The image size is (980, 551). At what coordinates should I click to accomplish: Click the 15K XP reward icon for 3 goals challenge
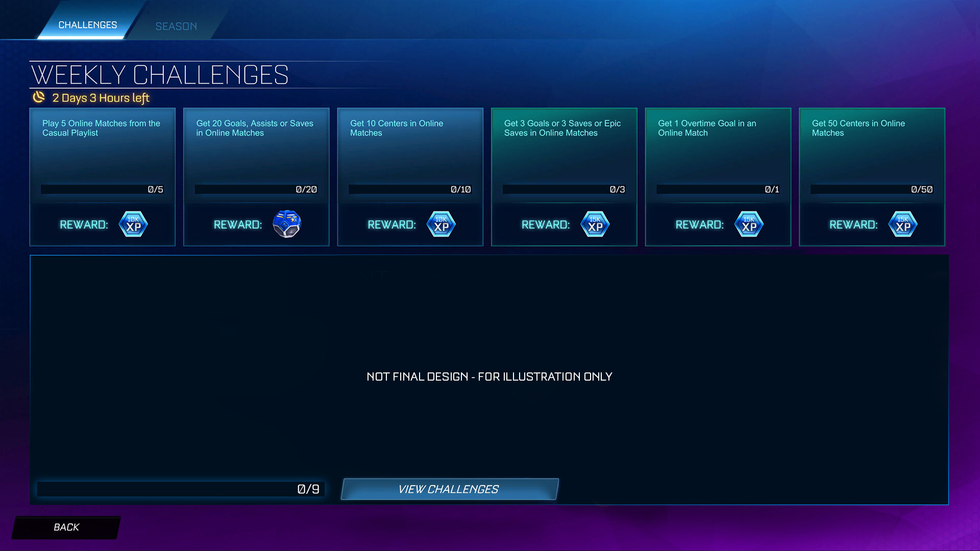click(595, 224)
